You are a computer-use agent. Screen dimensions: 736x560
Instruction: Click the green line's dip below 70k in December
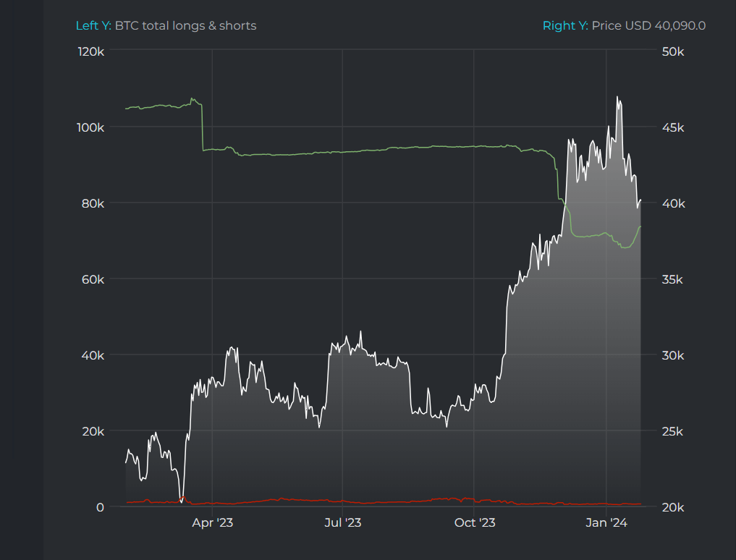tap(624, 246)
